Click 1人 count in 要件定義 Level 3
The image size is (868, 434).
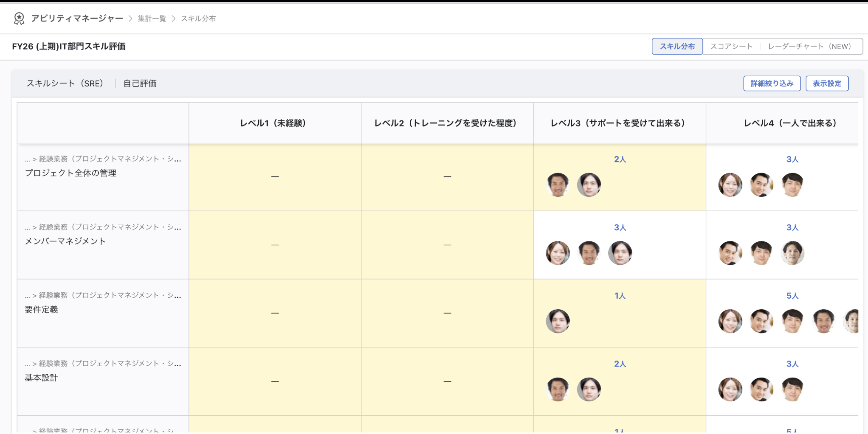point(620,296)
